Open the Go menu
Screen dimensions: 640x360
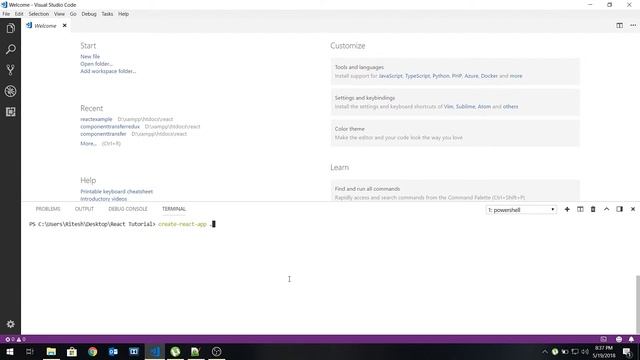pyautogui.click(x=73, y=14)
